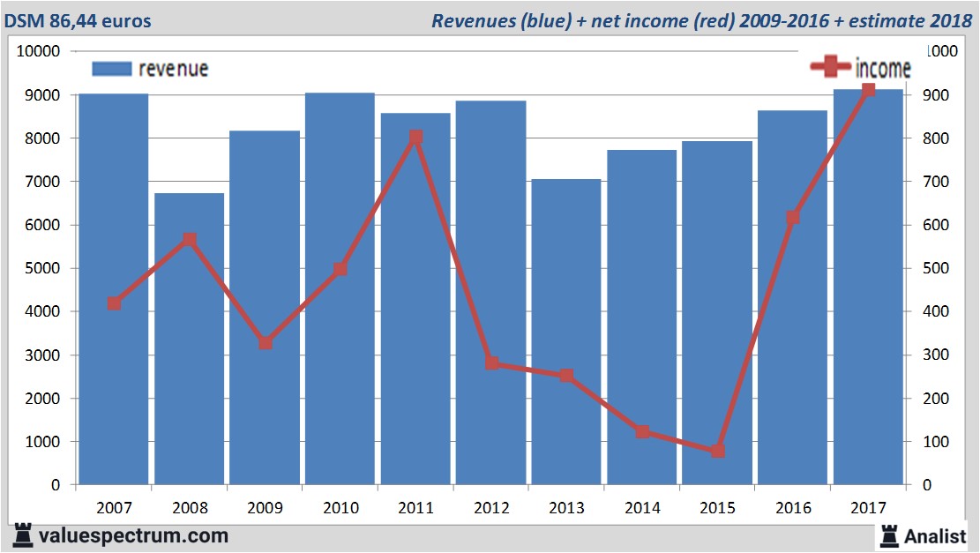The width and height of the screenshot is (980, 553).
Task: Click the 2017 x-axis year label
Action: click(x=868, y=507)
